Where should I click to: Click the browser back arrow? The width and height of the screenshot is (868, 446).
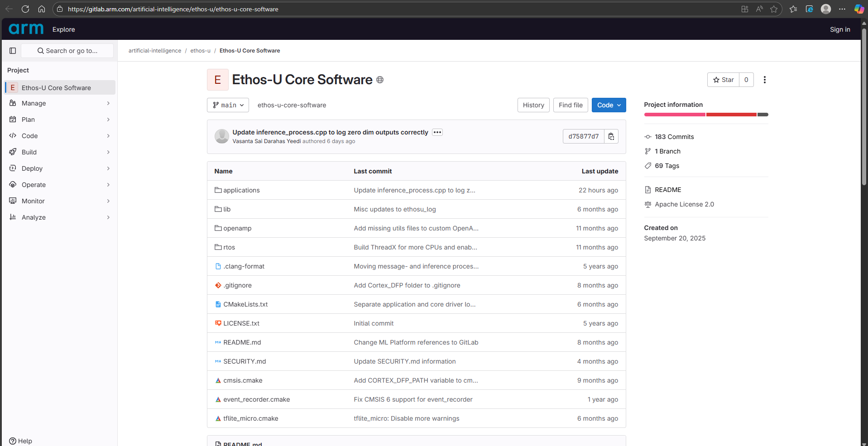point(9,9)
